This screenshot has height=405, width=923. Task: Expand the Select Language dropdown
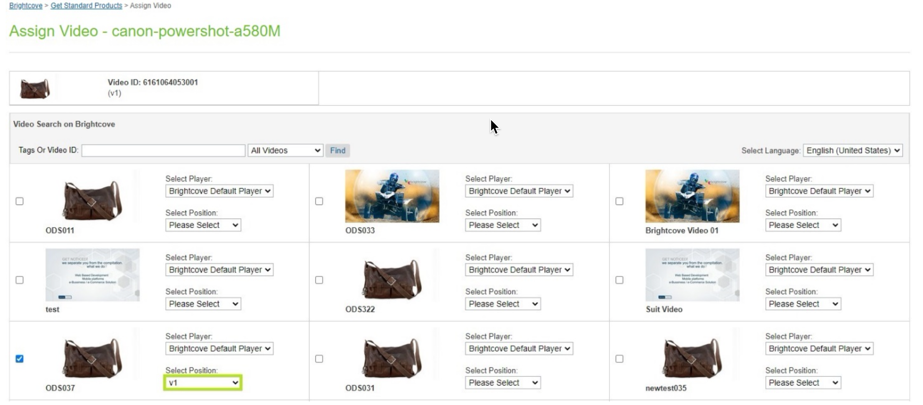[x=852, y=150]
